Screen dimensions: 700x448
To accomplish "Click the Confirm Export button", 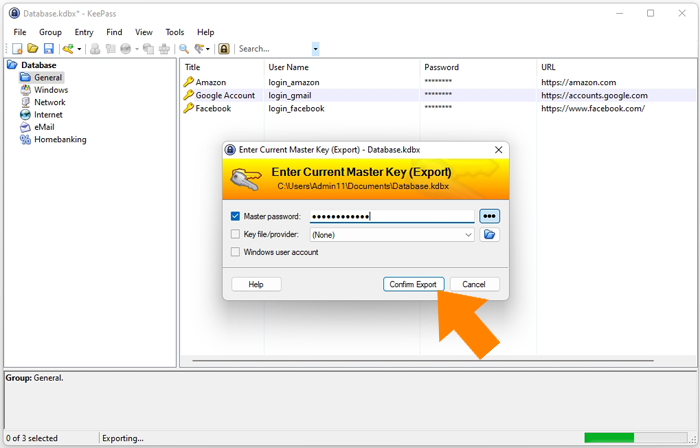I will (x=413, y=284).
